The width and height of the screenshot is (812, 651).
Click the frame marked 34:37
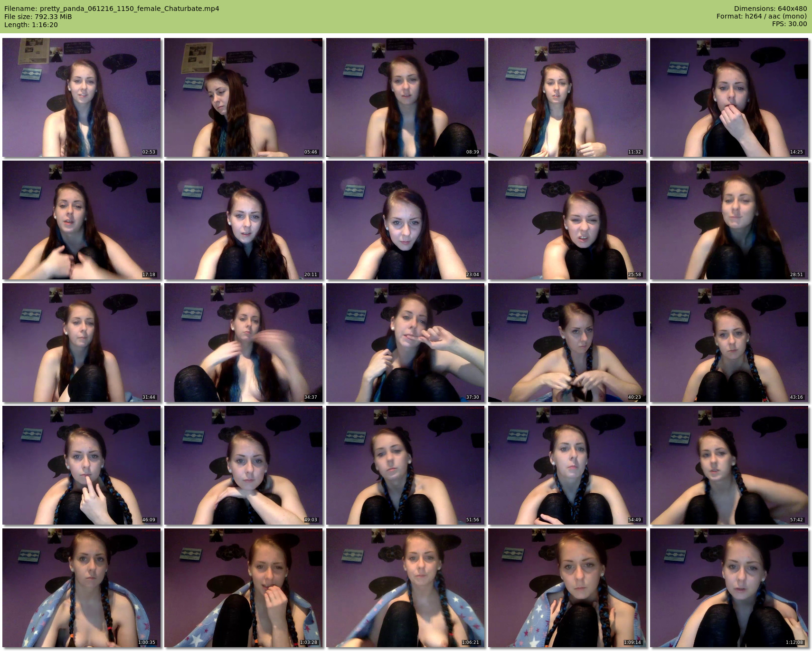pos(244,343)
